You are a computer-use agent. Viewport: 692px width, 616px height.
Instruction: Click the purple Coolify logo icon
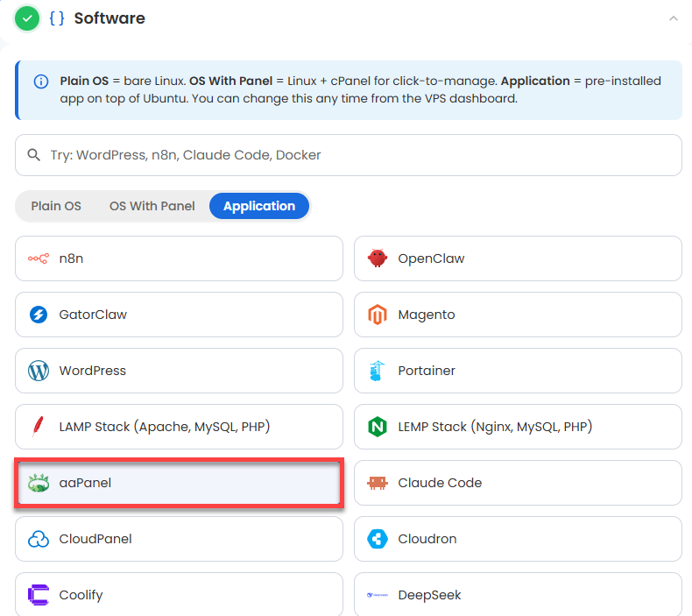click(39, 595)
